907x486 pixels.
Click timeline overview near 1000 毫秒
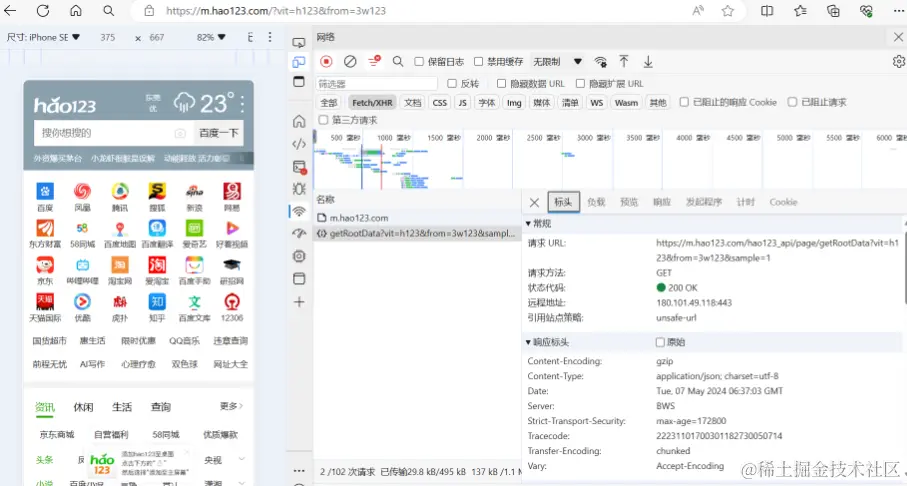click(393, 138)
